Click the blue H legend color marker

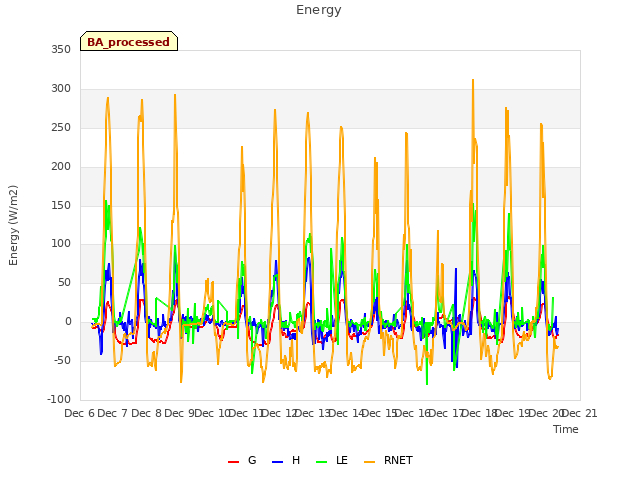pos(277,462)
